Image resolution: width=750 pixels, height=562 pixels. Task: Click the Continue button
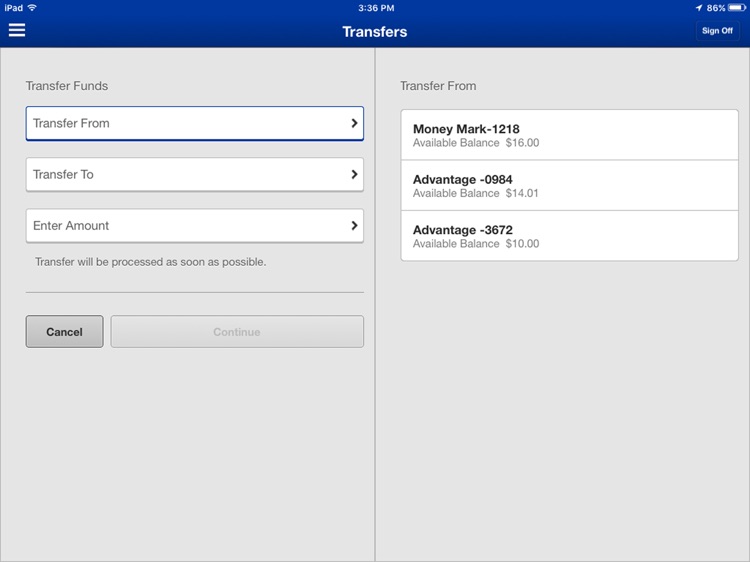click(237, 331)
